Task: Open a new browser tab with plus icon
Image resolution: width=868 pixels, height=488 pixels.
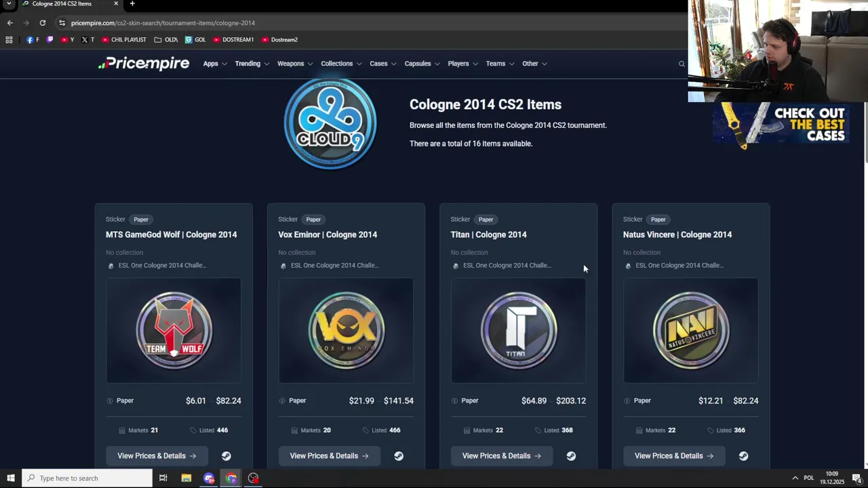Action: pos(132,3)
